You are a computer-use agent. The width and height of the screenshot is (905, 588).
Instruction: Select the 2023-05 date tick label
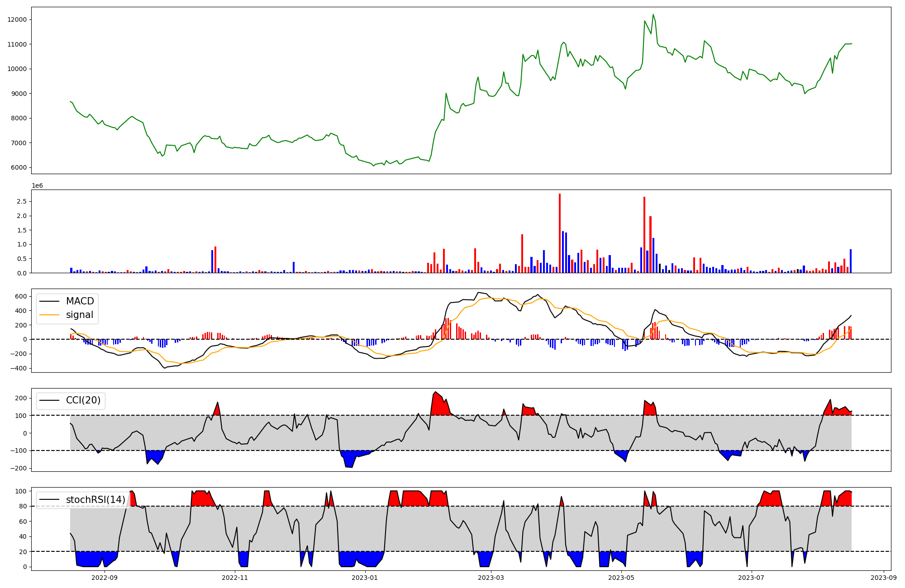coord(621,578)
